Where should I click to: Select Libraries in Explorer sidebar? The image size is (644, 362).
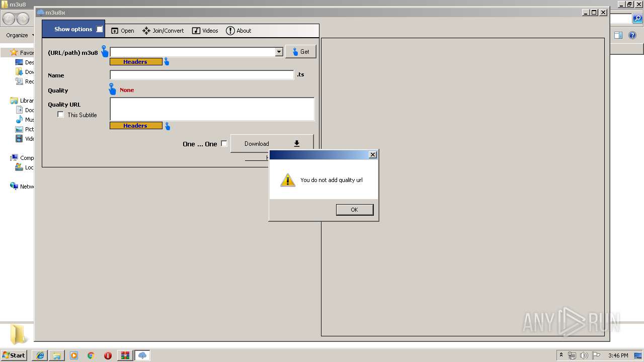click(x=22, y=101)
